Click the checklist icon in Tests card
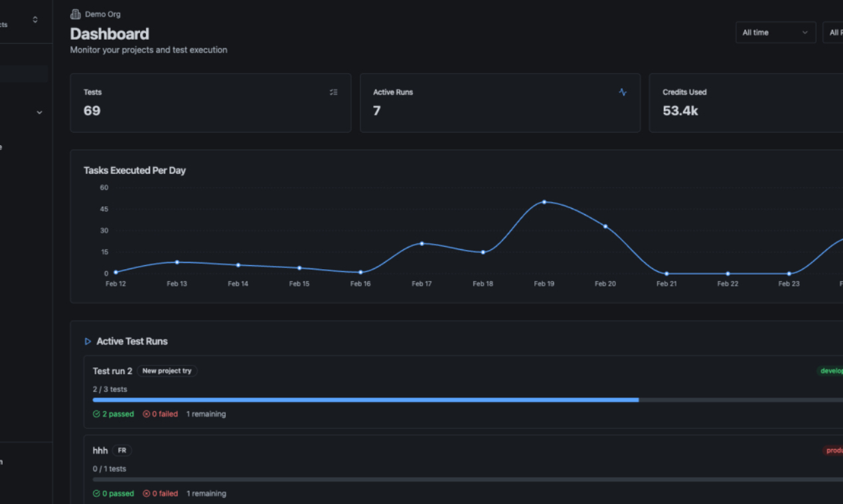Screen dimensions: 843x504 [x=334, y=92]
